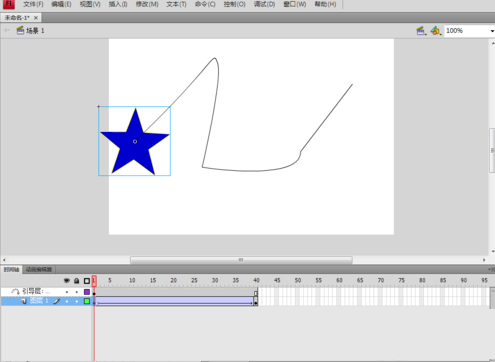Image resolution: width=495 pixels, height=362 pixels.
Task: Click the stage horizontal scrollbar thumb
Action: click(241, 260)
